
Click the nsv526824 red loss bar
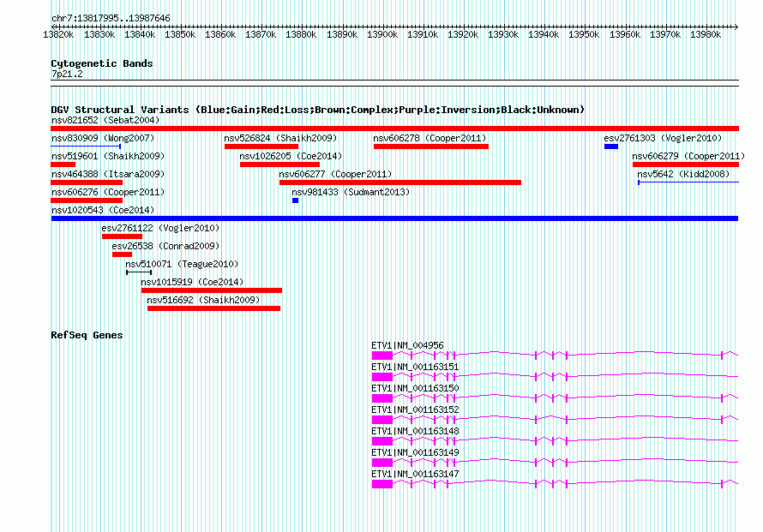point(261,146)
